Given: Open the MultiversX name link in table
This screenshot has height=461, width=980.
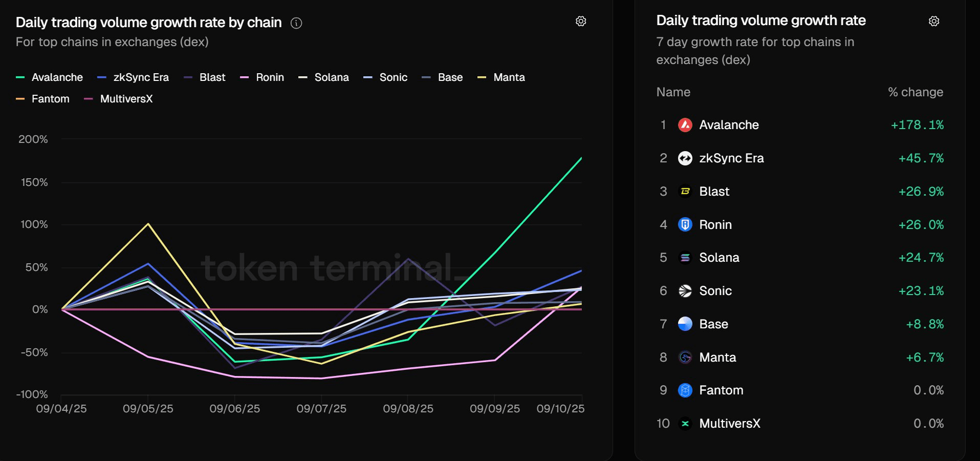Looking at the screenshot, I should tap(730, 424).
